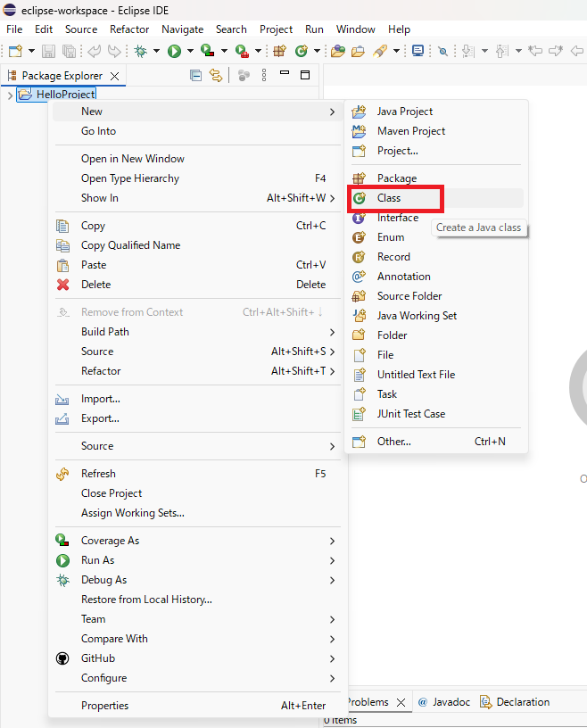Viewport: 587px width, 728px height.
Task: Open the Navigate menu
Action: pyautogui.click(x=183, y=29)
